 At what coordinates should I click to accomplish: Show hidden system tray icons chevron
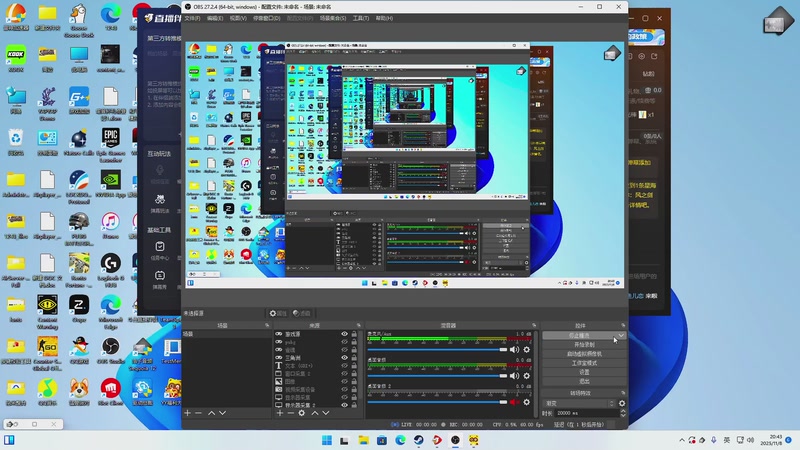(x=682, y=440)
